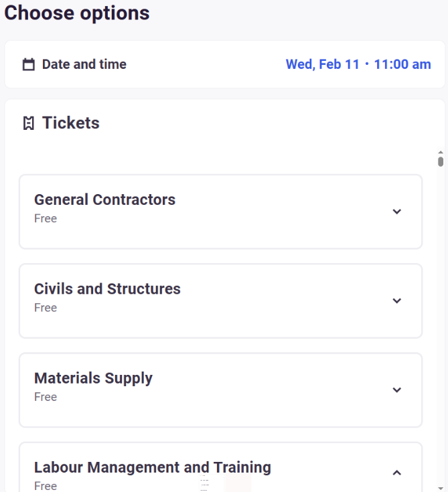Click the Date and time label
The image size is (448, 492).
pos(84,65)
